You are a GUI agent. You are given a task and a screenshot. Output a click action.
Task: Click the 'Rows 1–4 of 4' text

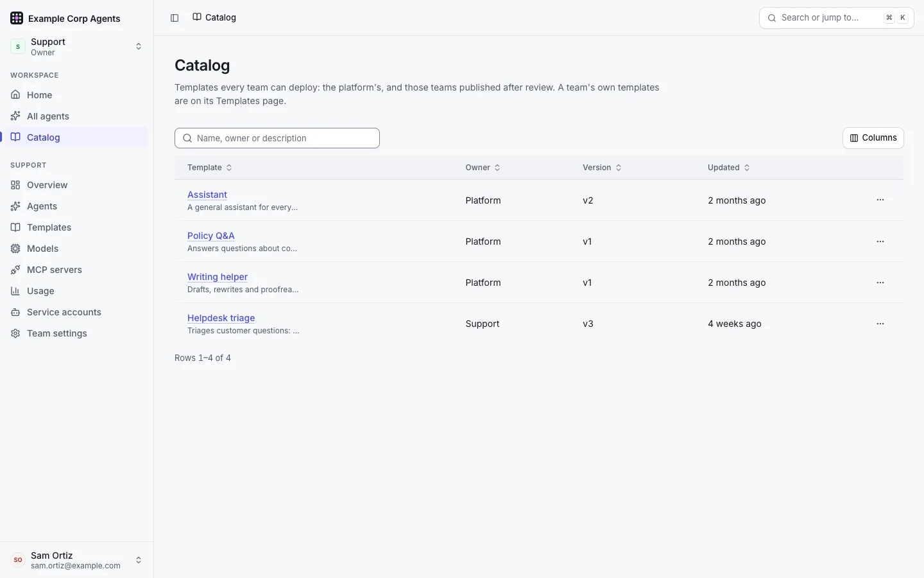coord(203,358)
